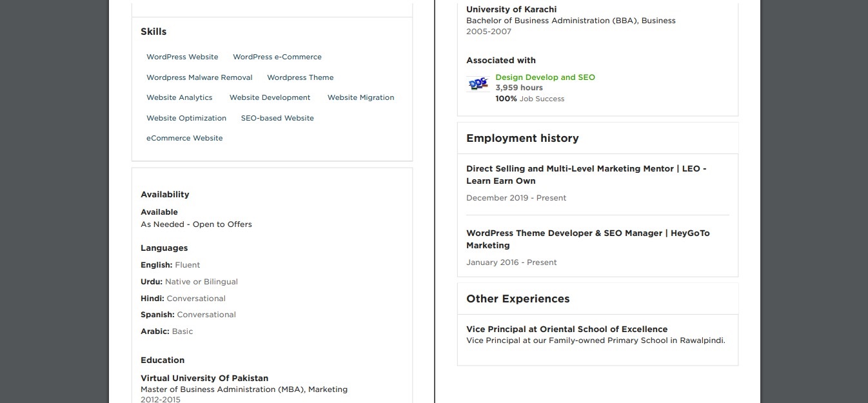Open the Website Development skill tag
Screen dimensions: 868x403
tap(270, 97)
